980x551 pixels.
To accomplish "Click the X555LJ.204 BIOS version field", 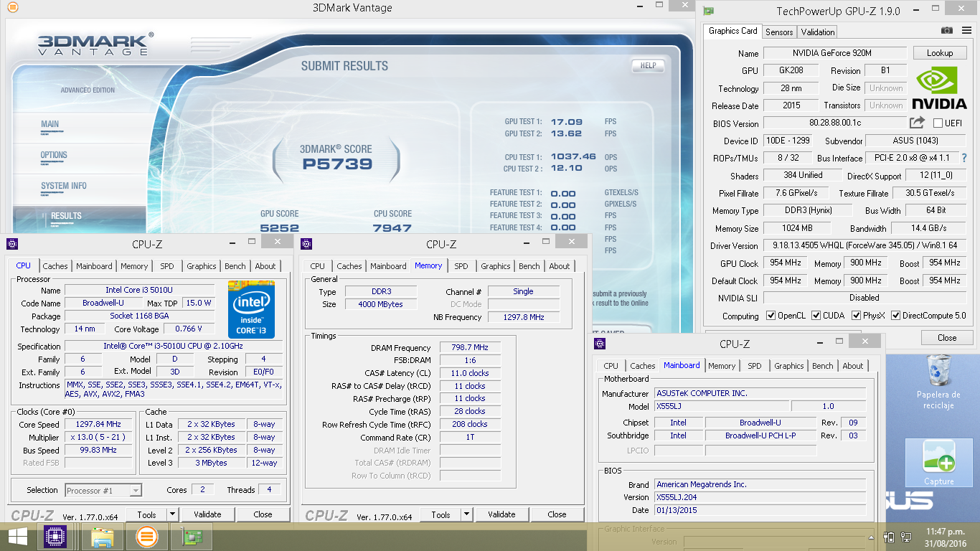I will [x=760, y=497].
